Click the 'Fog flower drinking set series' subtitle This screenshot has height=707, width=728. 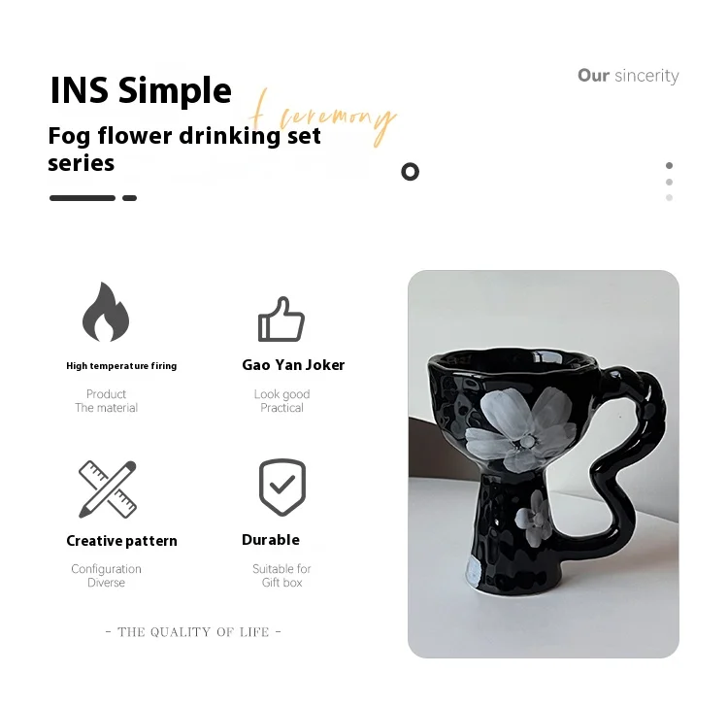pos(184,150)
